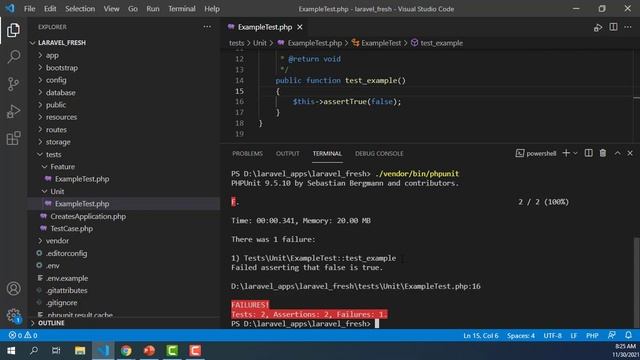The image size is (640, 360).
Task: Switch to the Problems tab
Action: click(x=247, y=153)
